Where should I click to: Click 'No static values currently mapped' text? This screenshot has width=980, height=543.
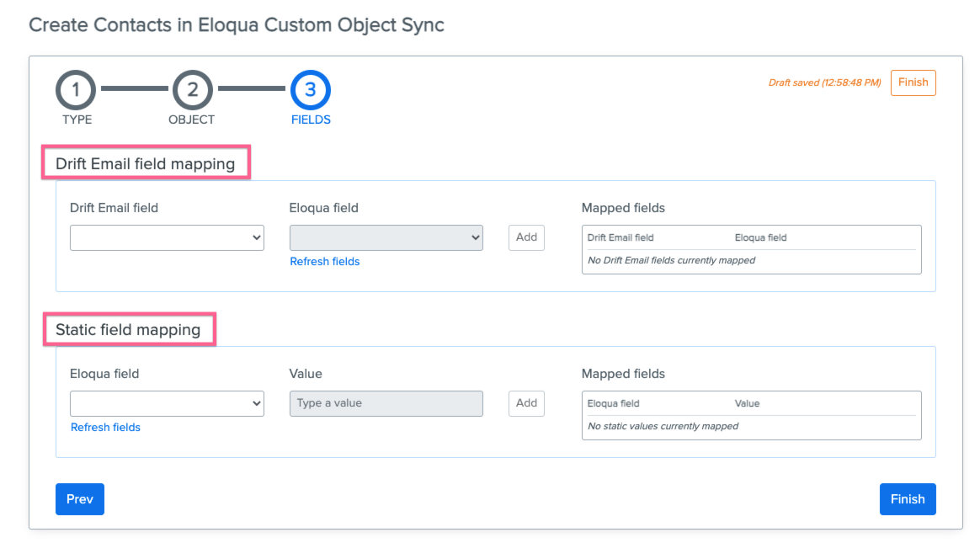coord(663,426)
